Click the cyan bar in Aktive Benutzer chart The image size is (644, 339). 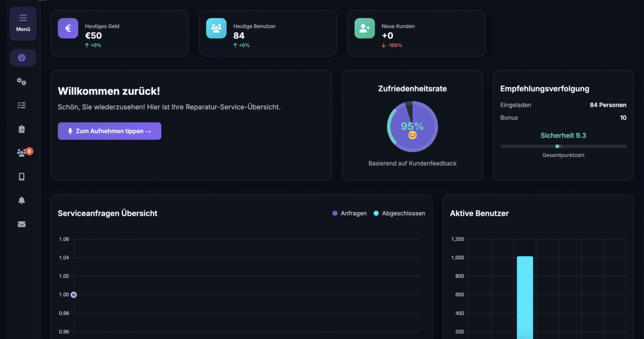(x=525, y=297)
